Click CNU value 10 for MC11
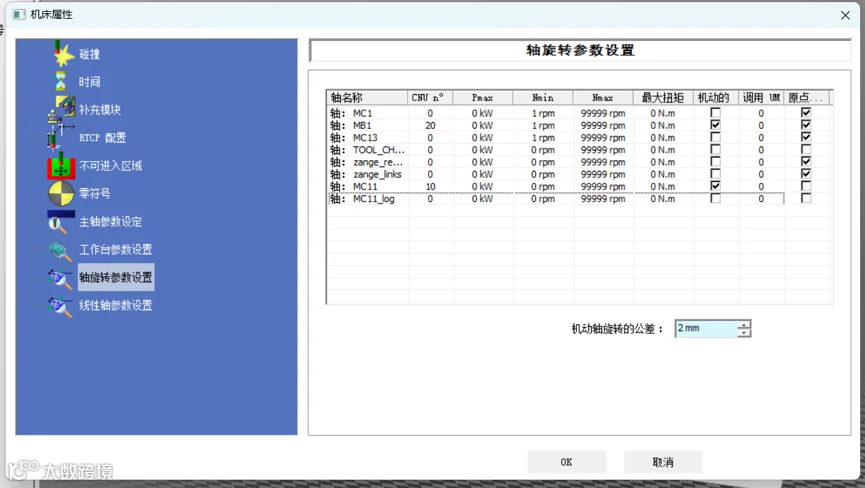 (430, 186)
